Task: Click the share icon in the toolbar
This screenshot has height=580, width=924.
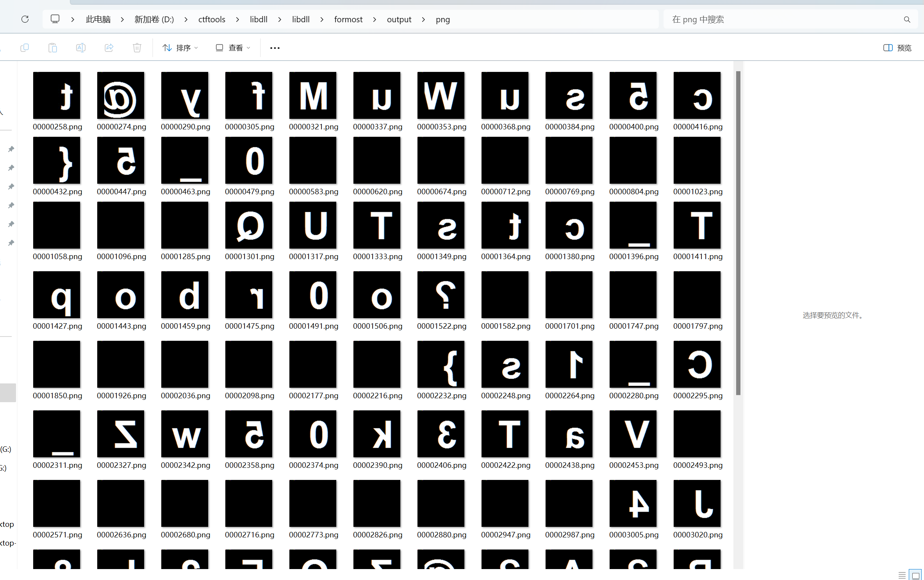Action: point(109,48)
